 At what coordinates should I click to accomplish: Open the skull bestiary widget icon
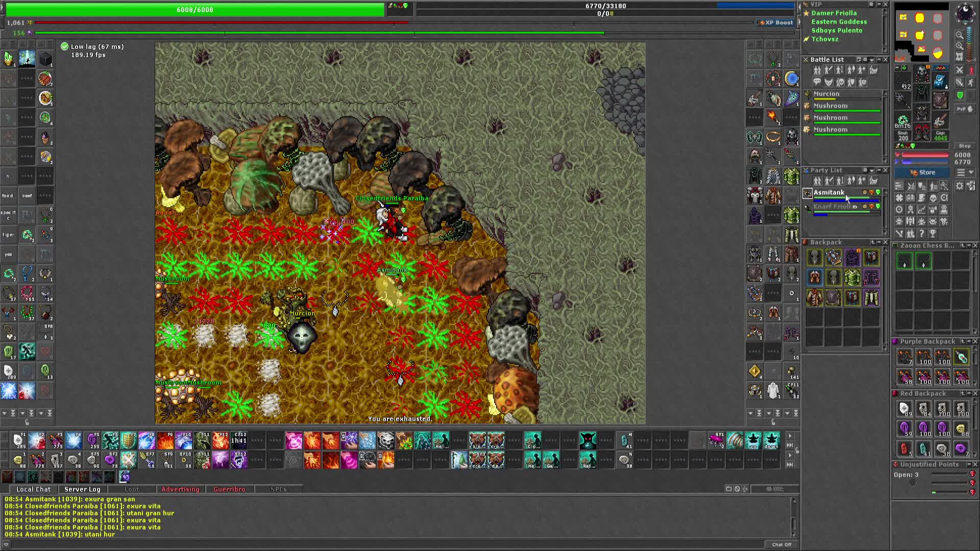pyautogui.click(x=933, y=198)
